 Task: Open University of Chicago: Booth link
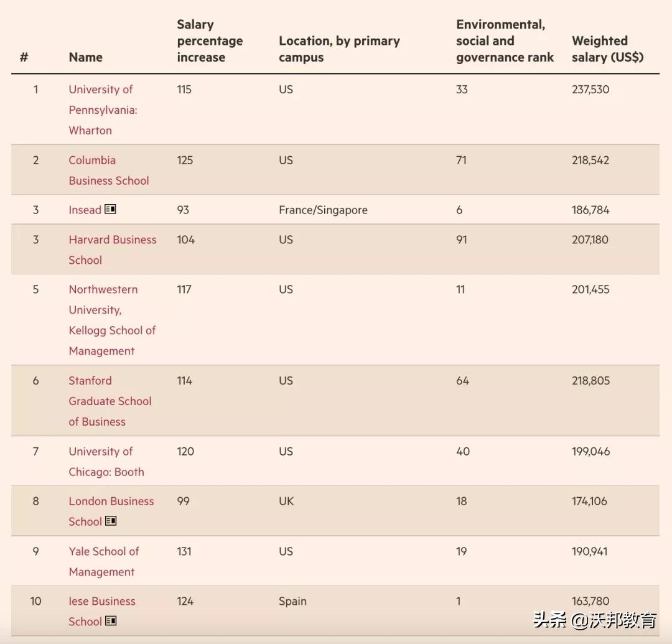106,461
